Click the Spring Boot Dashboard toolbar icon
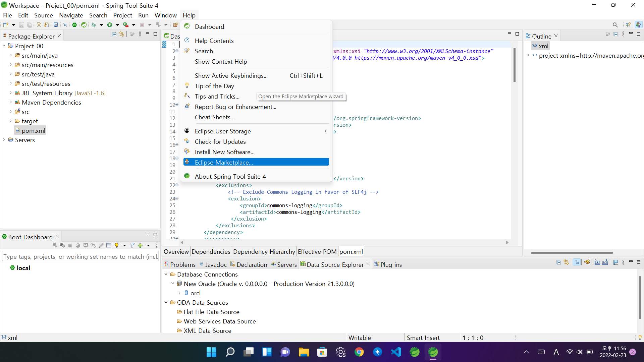The image size is (644, 362). (x=74, y=25)
